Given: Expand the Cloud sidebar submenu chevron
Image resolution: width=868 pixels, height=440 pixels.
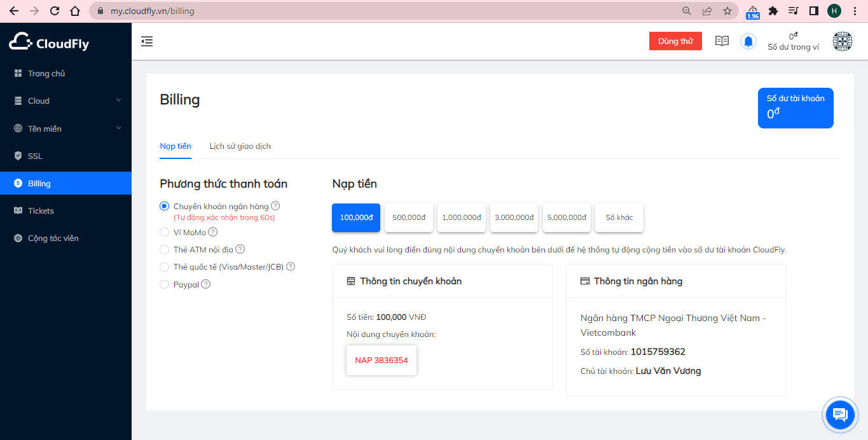Looking at the screenshot, I should pyautogui.click(x=118, y=100).
